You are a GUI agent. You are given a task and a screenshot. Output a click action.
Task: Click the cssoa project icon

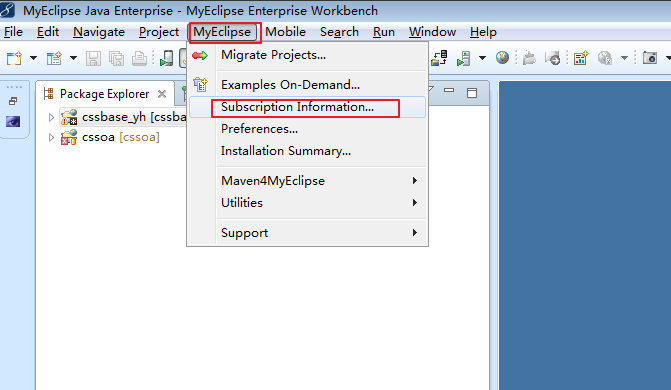[69, 137]
